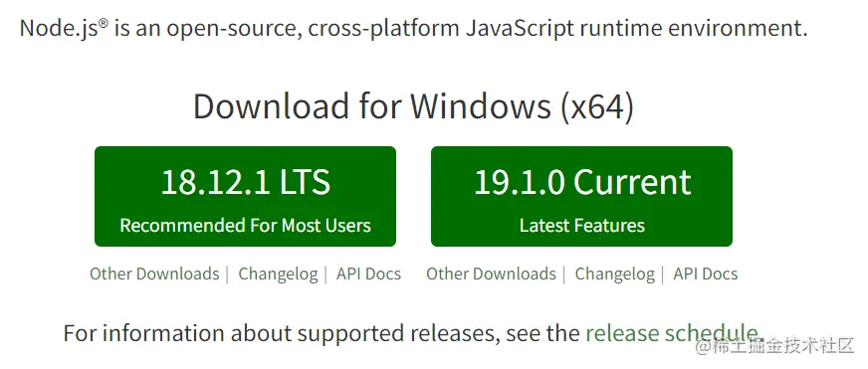868x369 pixels.
Task: Follow the release schedule link
Action: tap(672, 333)
